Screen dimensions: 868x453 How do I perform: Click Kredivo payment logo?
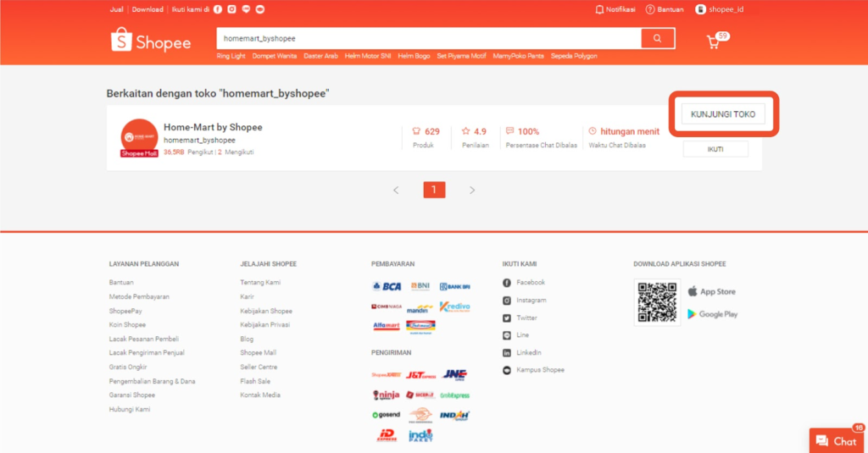(x=454, y=307)
